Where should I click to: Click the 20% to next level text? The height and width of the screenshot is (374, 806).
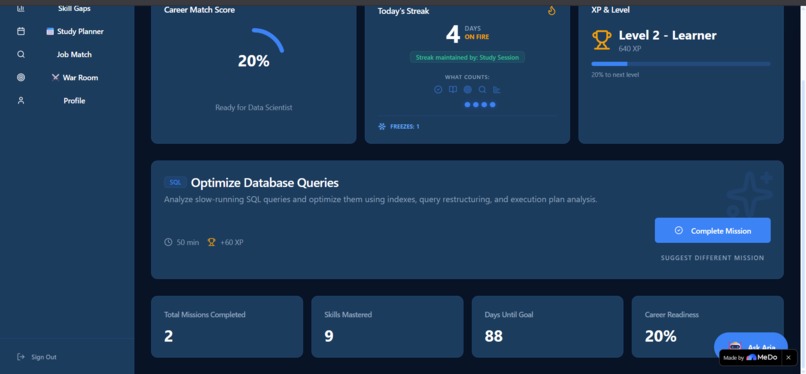point(615,75)
